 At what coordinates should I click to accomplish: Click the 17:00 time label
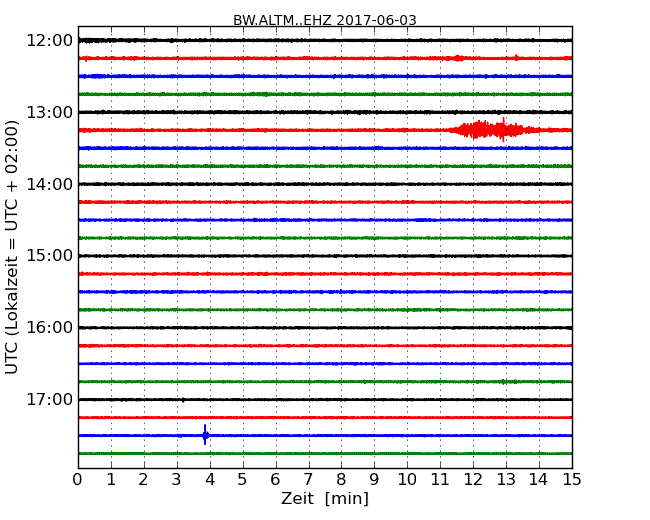[49, 399]
